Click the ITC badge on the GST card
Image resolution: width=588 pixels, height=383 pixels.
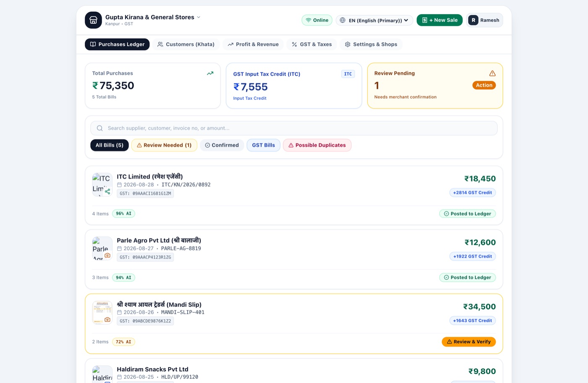point(348,74)
